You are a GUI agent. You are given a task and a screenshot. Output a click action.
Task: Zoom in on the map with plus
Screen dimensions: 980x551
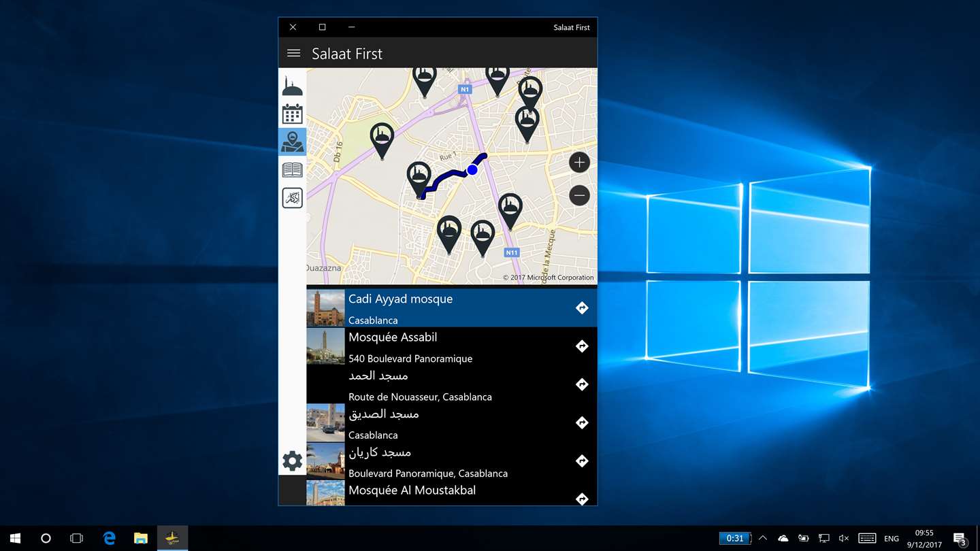[579, 163]
